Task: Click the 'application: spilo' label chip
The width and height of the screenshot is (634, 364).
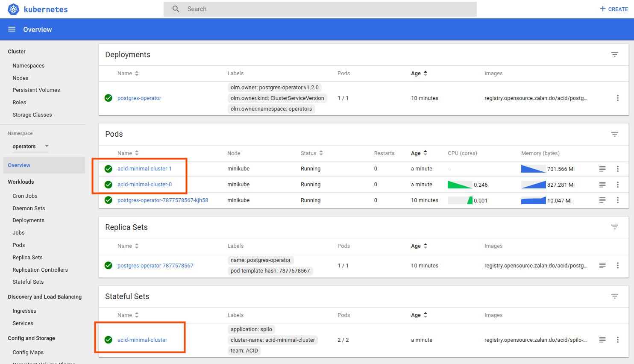Action: point(251,329)
